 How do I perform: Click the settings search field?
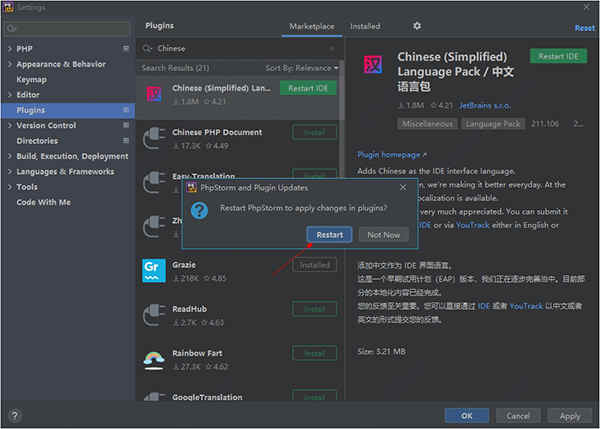(68, 28)
